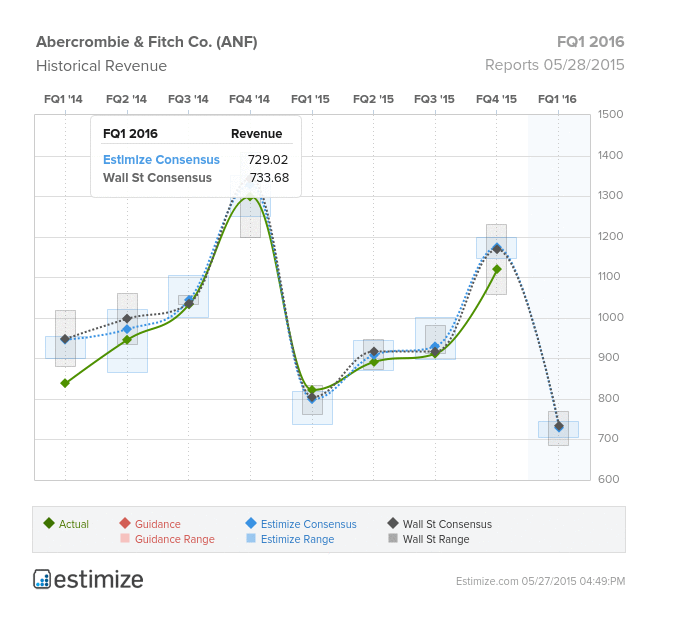675x620 pixels.
Task: Toggle the Actual series legend label
Action: 74,524
